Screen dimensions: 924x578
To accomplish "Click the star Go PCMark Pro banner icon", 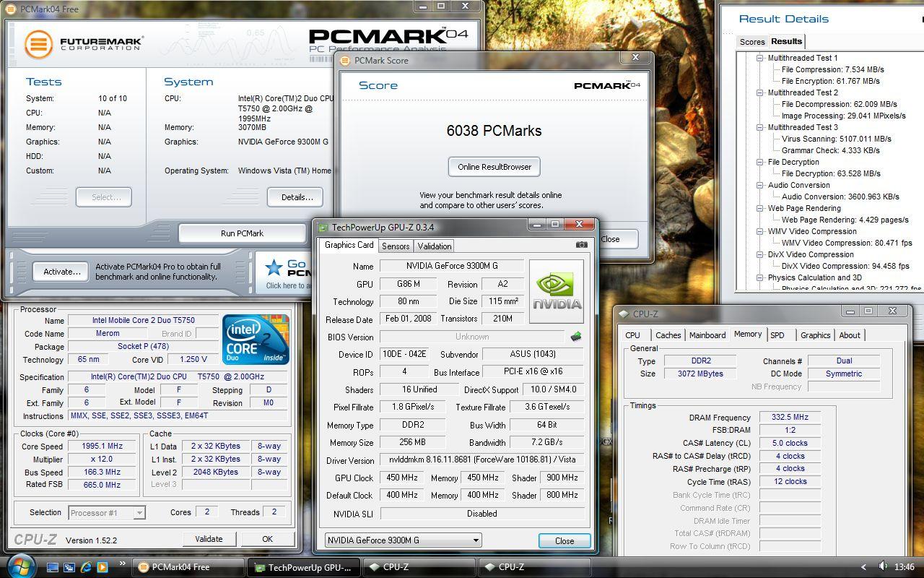I will click(x=274, y=268).
